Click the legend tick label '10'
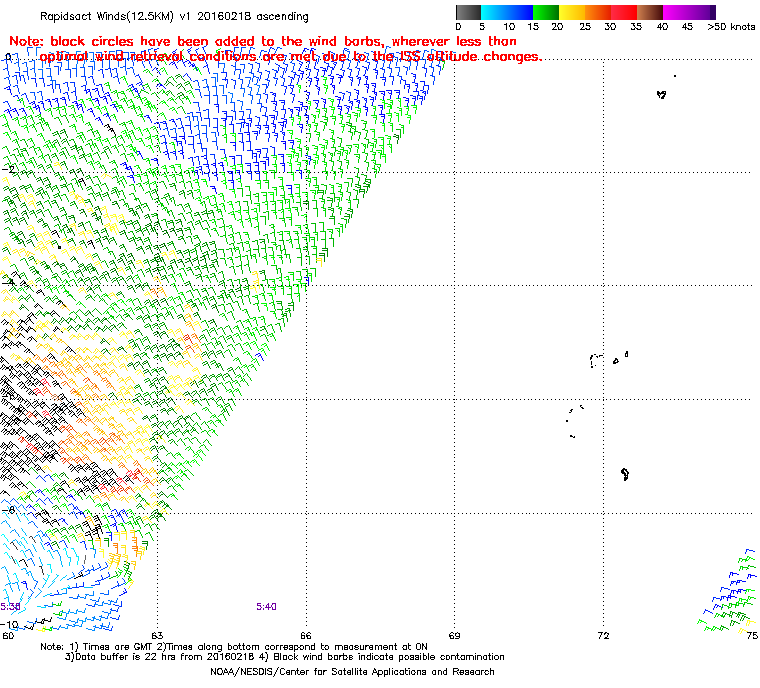The width and height of the screenshot is (760, 688). coord(509,27)
